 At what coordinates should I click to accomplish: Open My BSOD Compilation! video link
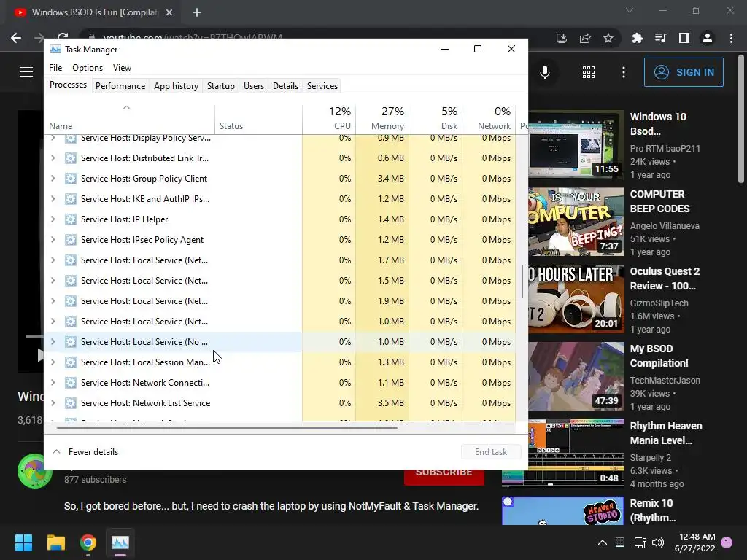tap(659, 356)
